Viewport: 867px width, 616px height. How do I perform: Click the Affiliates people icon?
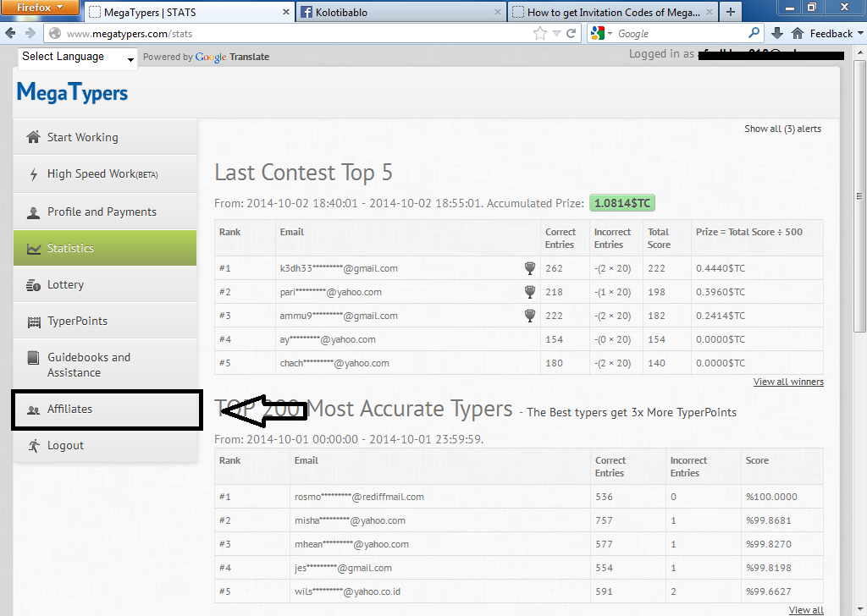point(33,410)
